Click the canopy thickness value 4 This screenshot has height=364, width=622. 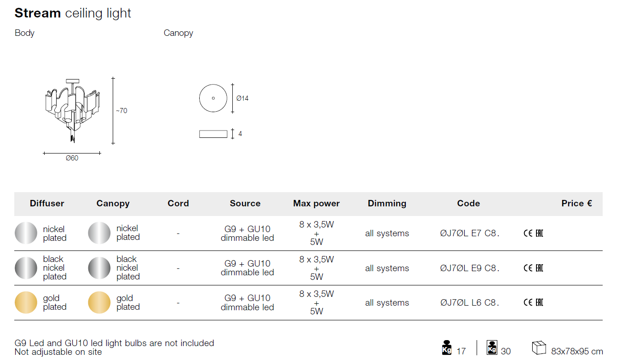(x=240, y=134)
